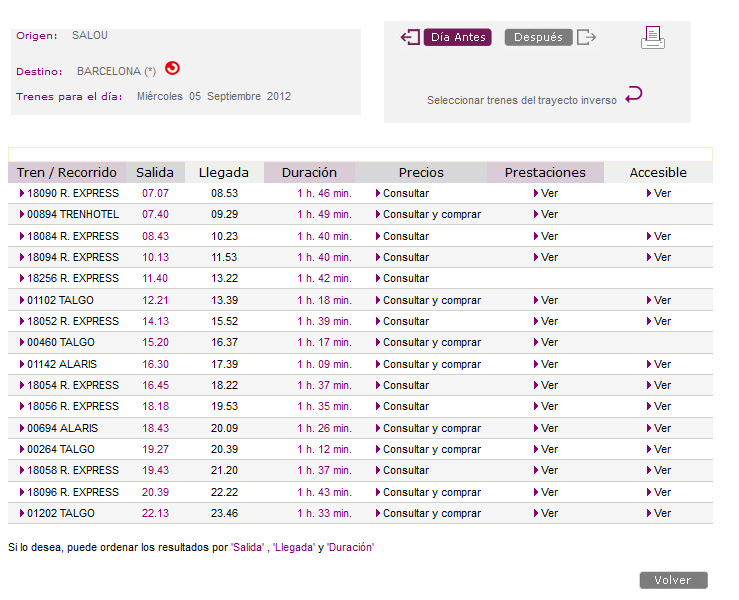Click duration 1 h. 12 min.
739x600 pixels.
tap(324, 450)
